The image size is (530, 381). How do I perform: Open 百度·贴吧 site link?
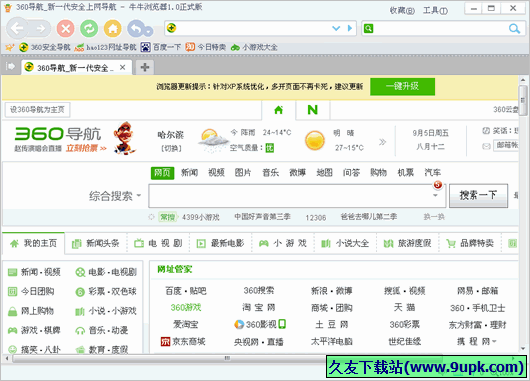[x=186, y=291]
